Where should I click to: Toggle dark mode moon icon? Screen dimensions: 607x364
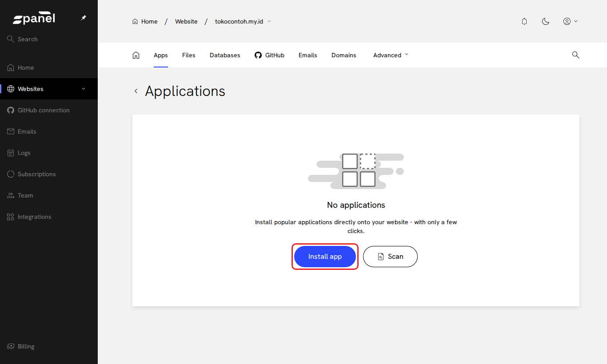[x=546, y=21]
